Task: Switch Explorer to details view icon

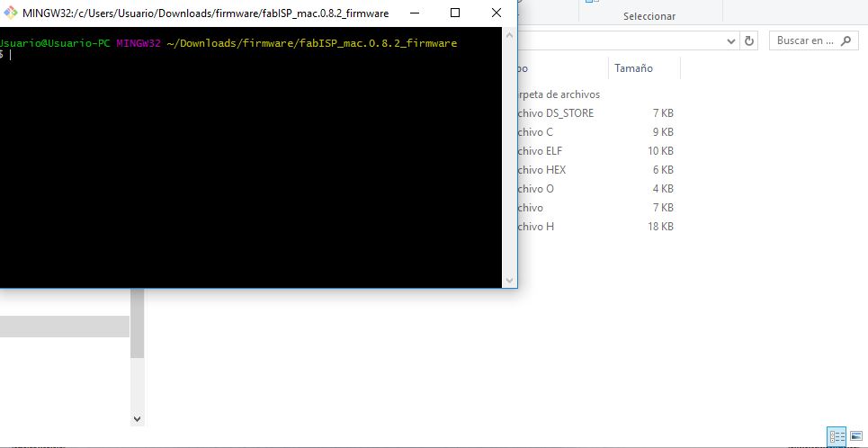Action: tap(837, 436)
